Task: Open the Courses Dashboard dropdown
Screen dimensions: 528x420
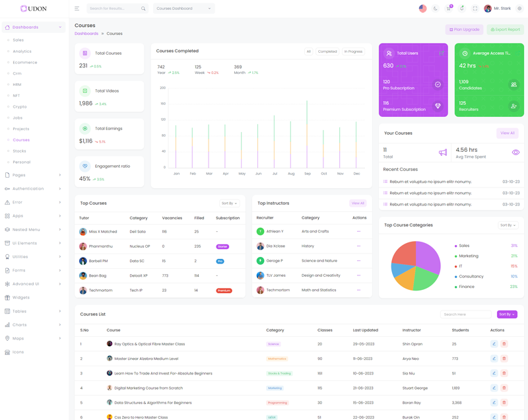Action: tap(183, 9)
